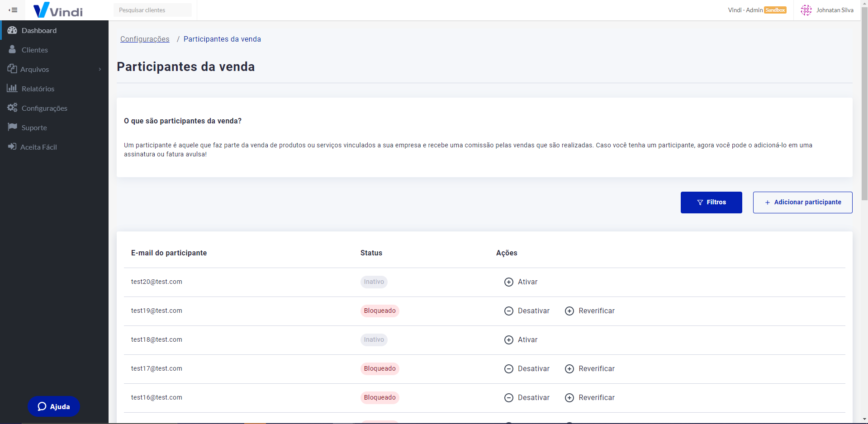The height and width of the screenshot is (424, 868).
Task: Deactivate participant test19@test.com
Action: click(x=527, y=311)
